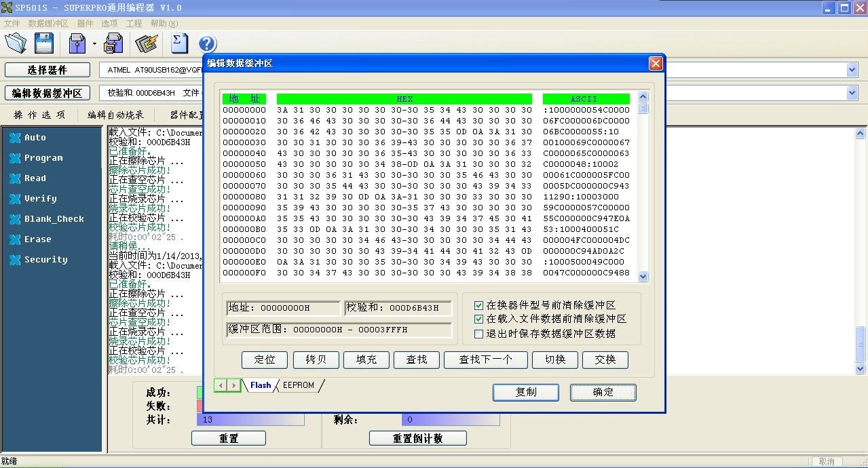
Task: Enable 退出时保存数据缓冲区数据 checkbox
Action: tap(479, 334)
